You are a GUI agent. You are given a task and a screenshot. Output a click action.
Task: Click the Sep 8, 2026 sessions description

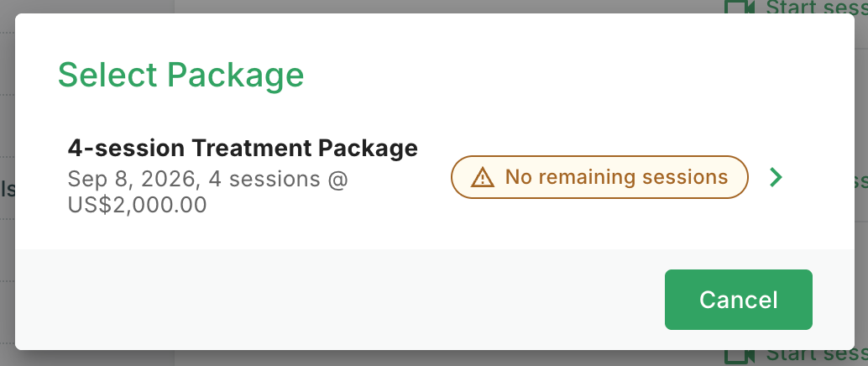click(x=208, y=191)
